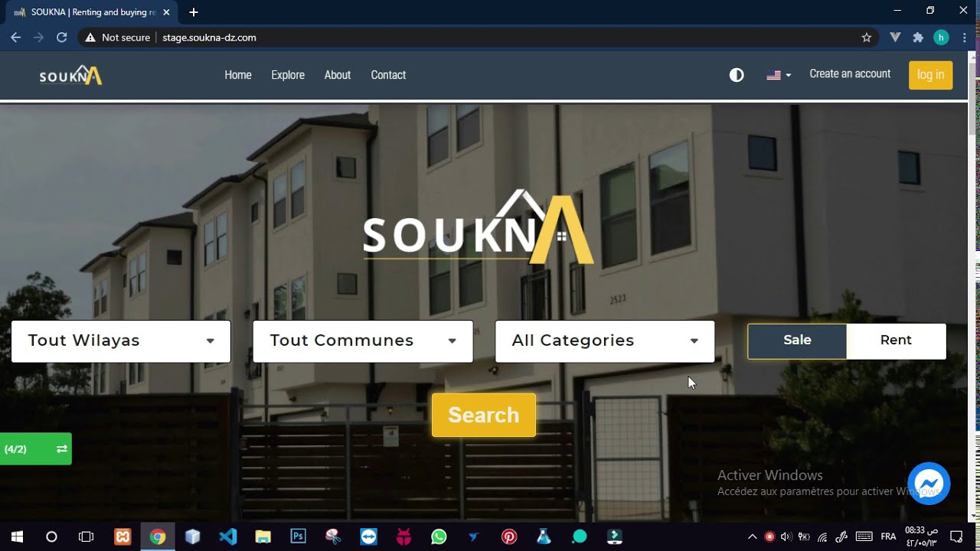Screen dimensions: 980x551
Task: Click the Chrome taskbar icon
Action: pos(158,536)
